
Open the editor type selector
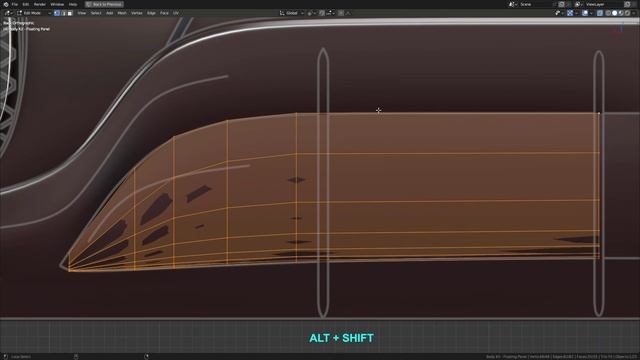tap(8, 13)
